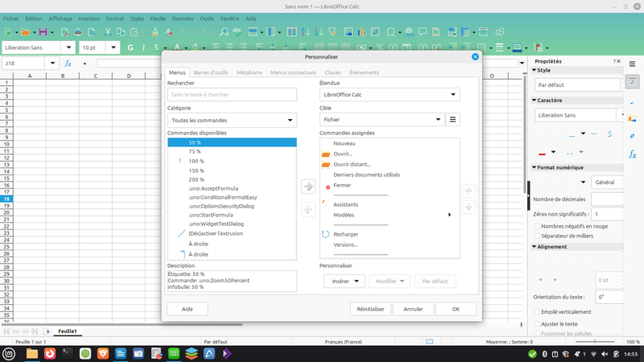Screen dimensions: 644x362
Task: Click the Clone formatting paintbrush icon
Action: tap(155, 32)
